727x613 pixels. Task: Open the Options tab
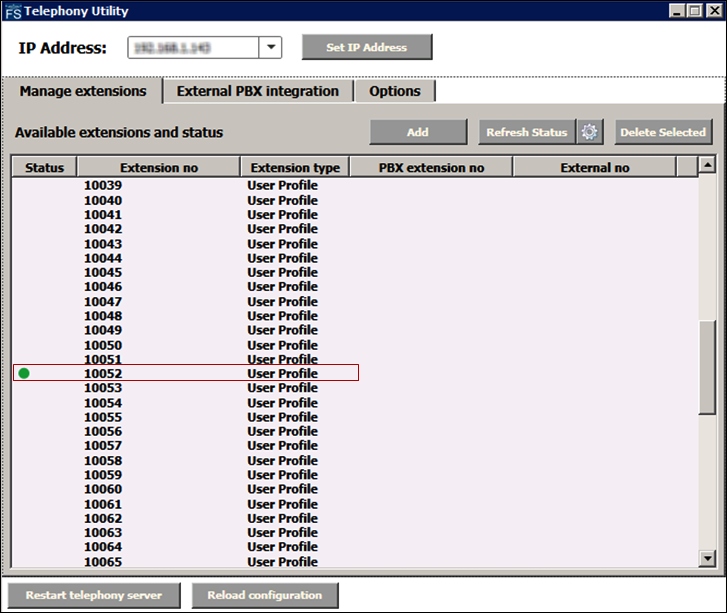(395, 91)
